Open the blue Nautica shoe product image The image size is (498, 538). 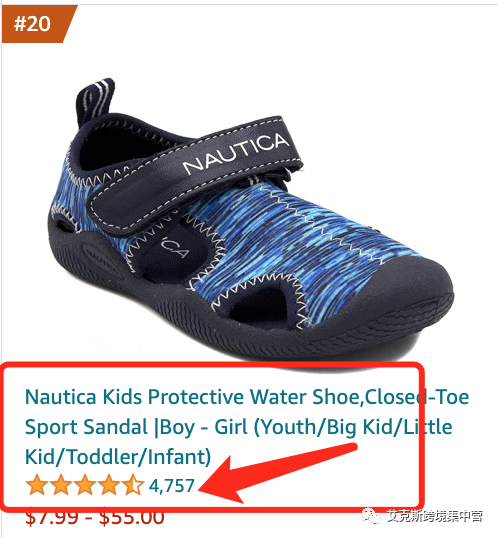252,220
